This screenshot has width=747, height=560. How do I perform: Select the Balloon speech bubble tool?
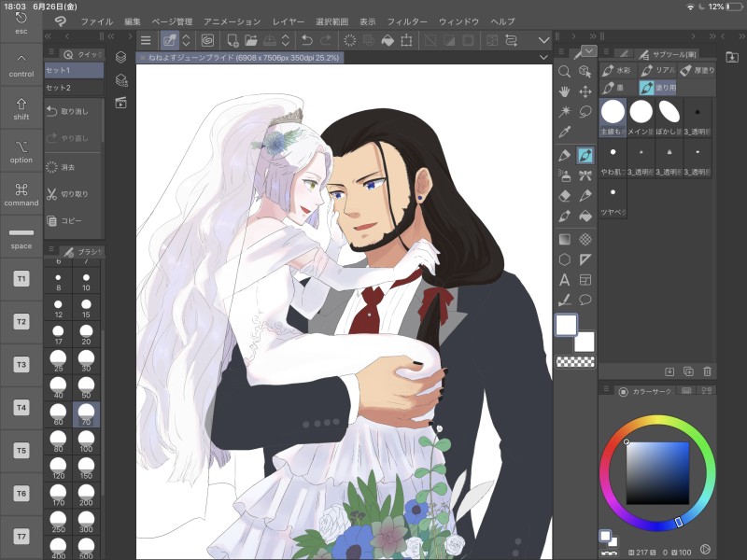pos(585,300)
